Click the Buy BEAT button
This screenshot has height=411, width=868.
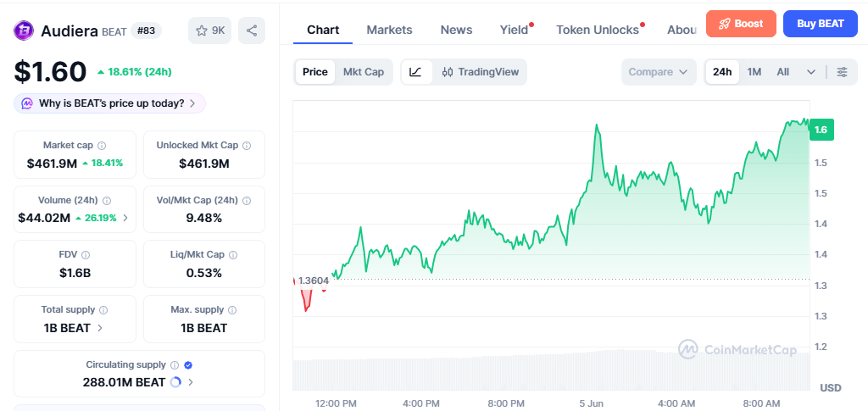[821, 24]
